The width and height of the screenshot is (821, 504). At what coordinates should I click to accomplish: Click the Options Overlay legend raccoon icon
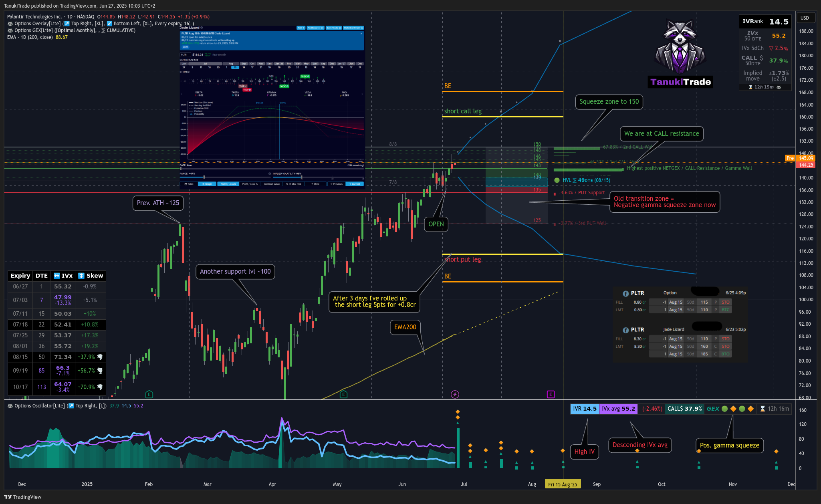(10, 24)
